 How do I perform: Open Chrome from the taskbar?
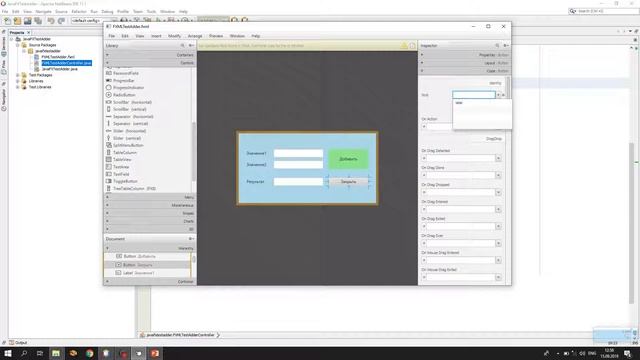[x=89, y=353]
